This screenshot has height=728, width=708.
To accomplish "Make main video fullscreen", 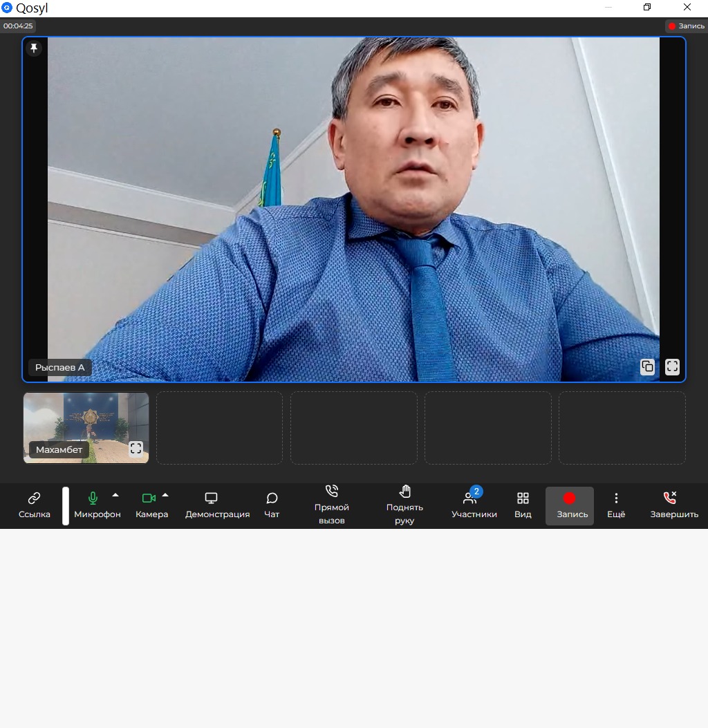I will (672, 367).
